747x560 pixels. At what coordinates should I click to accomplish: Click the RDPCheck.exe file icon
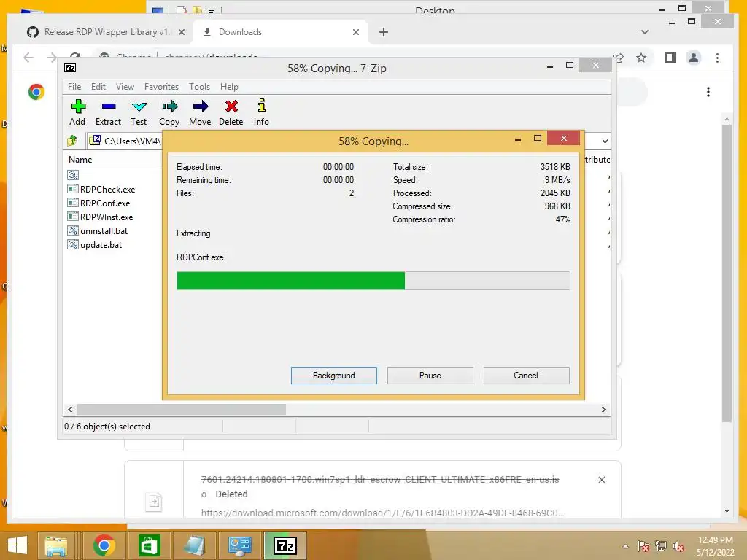point(73,189)
